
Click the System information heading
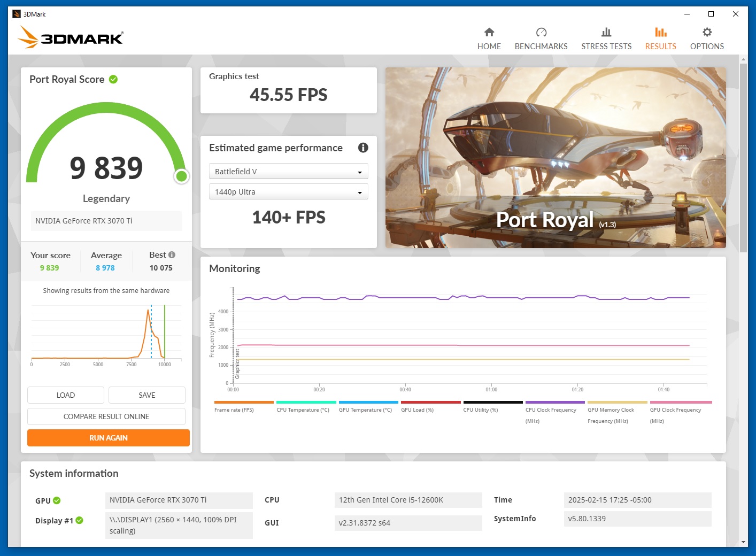pyautogui.click(x=74, y=473)
